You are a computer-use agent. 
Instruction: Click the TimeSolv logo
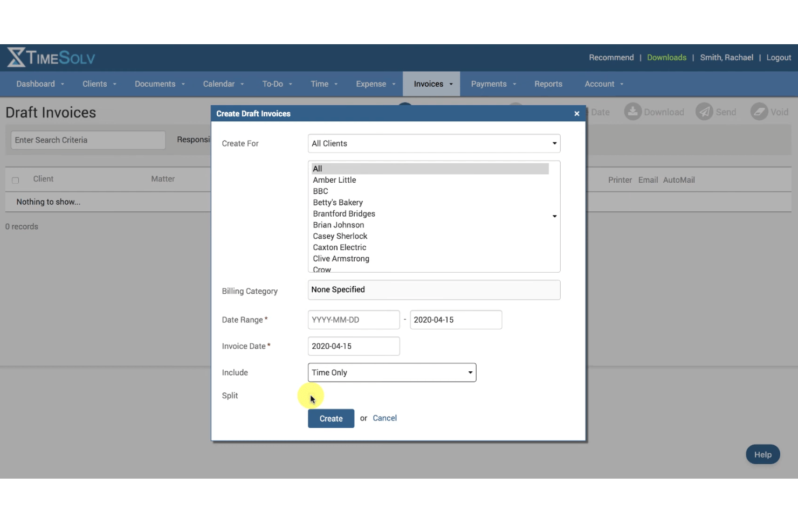pos(51,58)
